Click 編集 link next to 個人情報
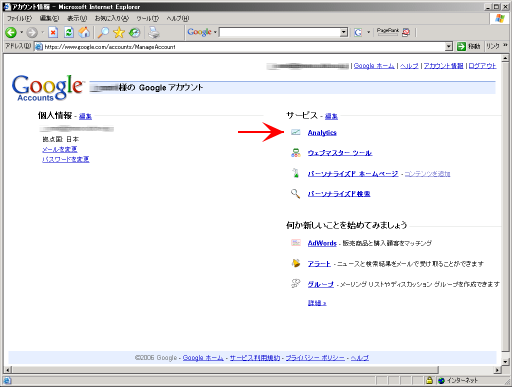 click(85, 116)
